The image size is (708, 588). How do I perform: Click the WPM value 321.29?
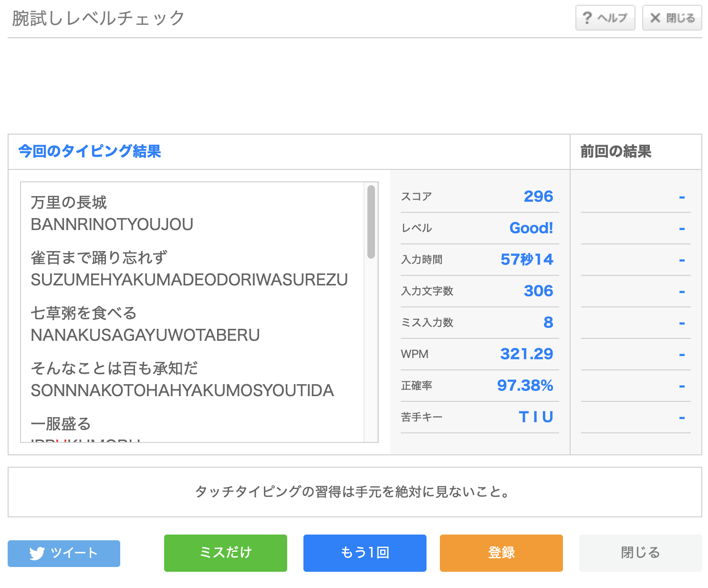526,354
